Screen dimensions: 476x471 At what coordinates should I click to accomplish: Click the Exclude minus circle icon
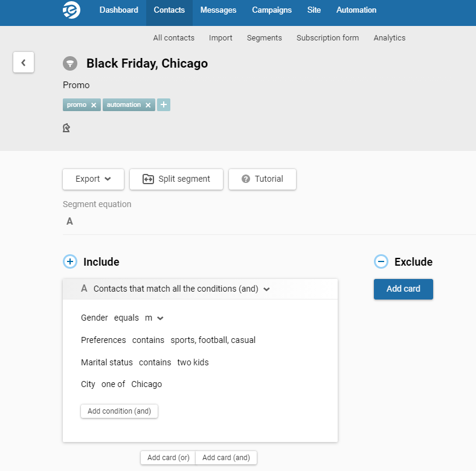coord(381,261)
